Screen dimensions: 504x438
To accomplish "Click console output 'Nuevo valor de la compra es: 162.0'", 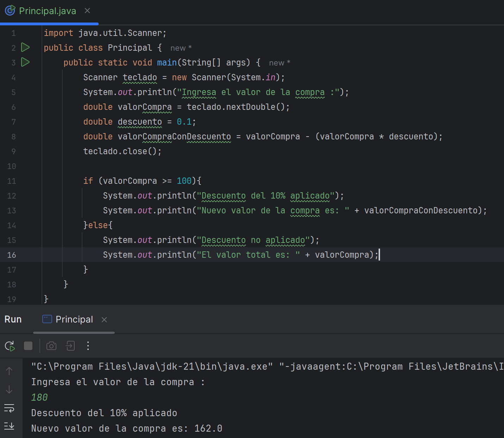I will pos(127,428).
